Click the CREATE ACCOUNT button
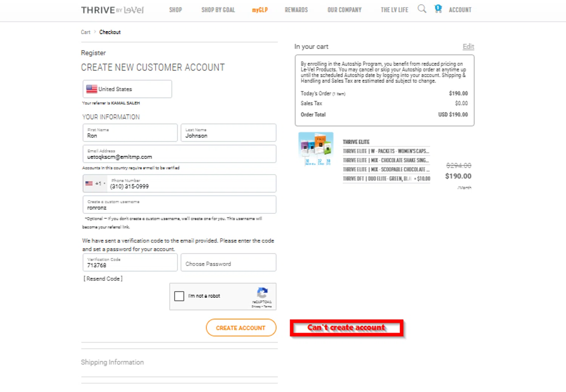 point(241,328)
